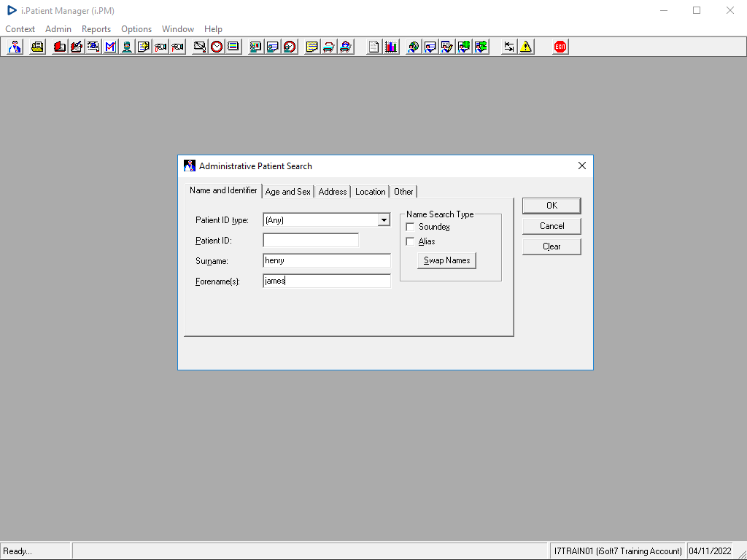The height and width of the screenshot is (560, 747).
Task: Click the pointing hand with P icon
Action: (x=177, y=47)
